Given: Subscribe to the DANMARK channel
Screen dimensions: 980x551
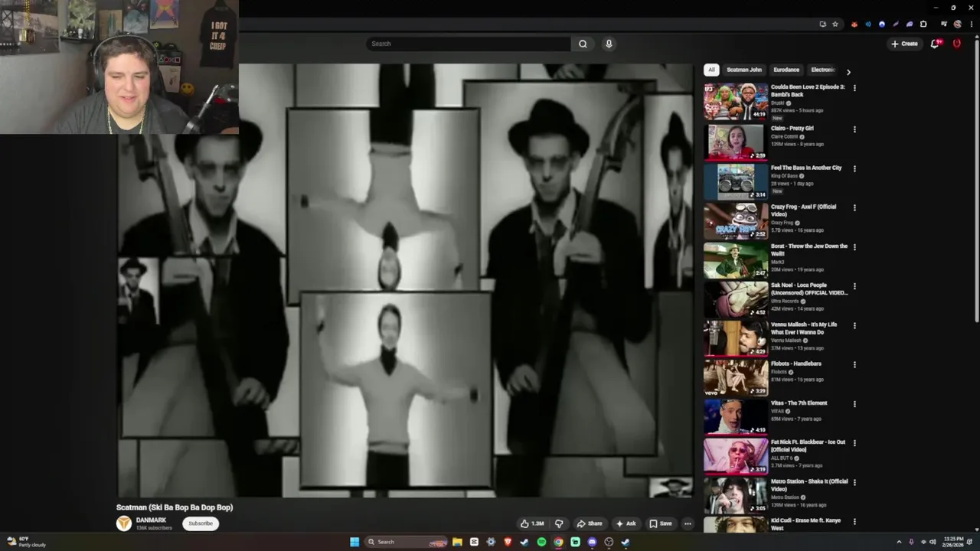Looking at the screenshot, I should pos(201,523).
